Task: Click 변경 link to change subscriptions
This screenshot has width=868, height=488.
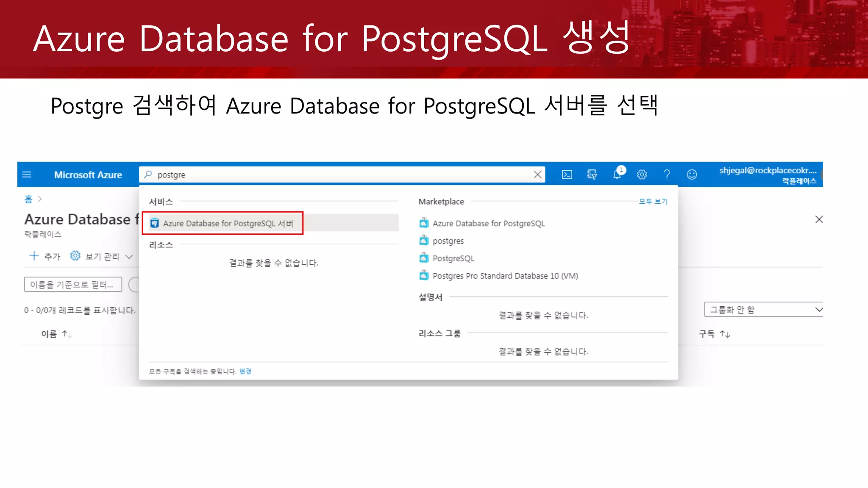Action: click(x=245, y=372)
